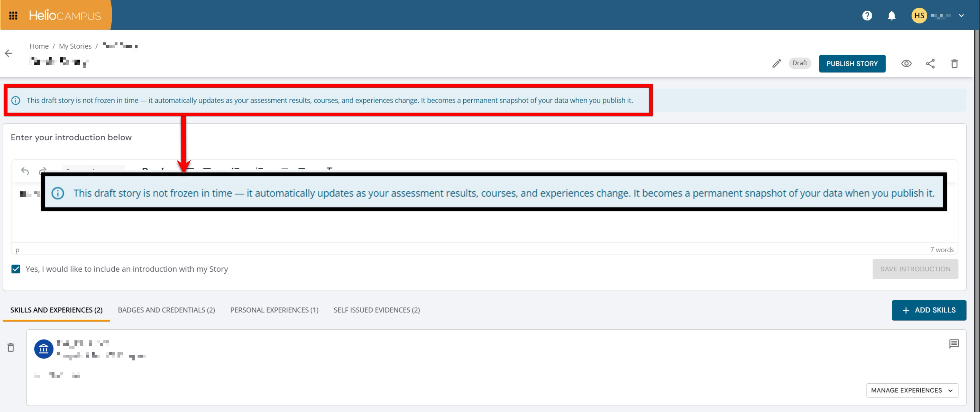The height and width of the screenshot is (412, 980).
Task: Expand the user account menu chevron
Action: point(961,15)
